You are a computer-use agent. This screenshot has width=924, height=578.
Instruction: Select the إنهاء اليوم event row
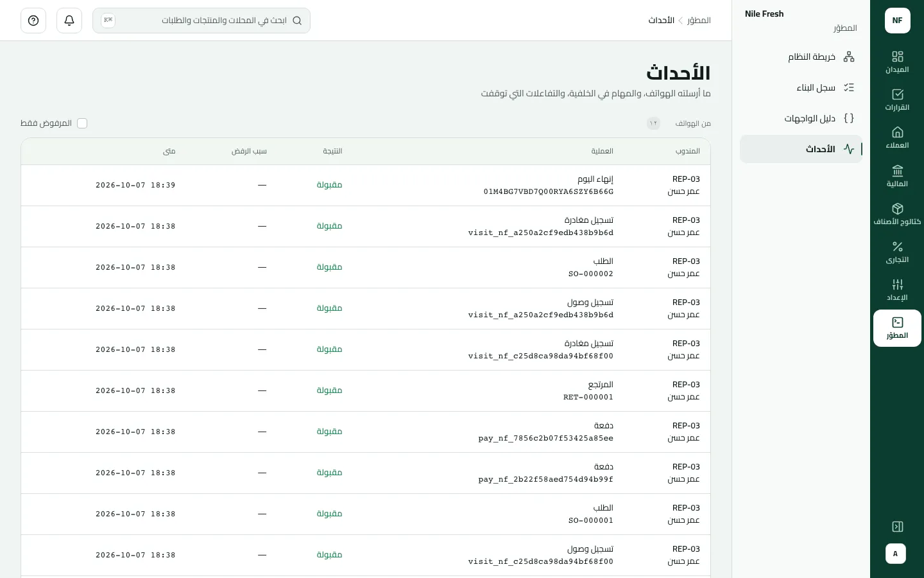[x=366, y=185]
